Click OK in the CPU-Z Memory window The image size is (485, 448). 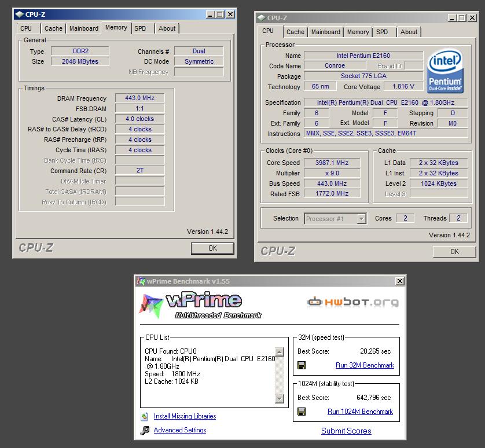pyautogui.click(x=212, y=248)
